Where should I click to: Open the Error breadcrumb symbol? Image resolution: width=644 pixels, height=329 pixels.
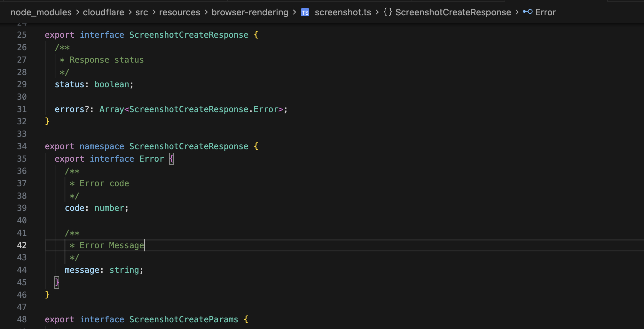pyautogui.click(x=546, y=12)
